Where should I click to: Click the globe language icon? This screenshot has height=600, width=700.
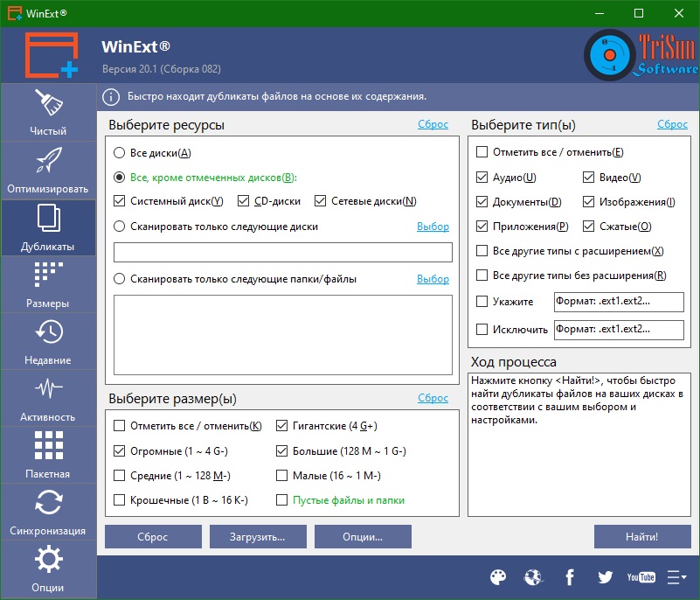coord(533,577)
